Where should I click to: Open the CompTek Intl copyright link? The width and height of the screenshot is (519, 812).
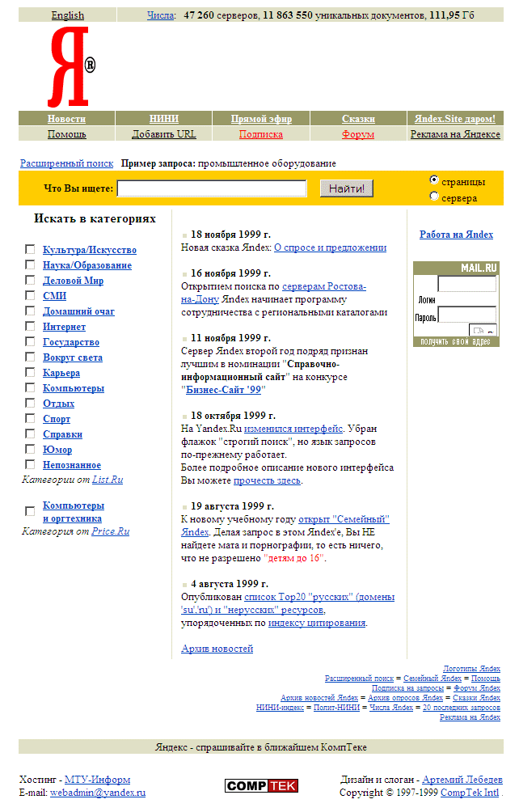click(x=470, y=793)
